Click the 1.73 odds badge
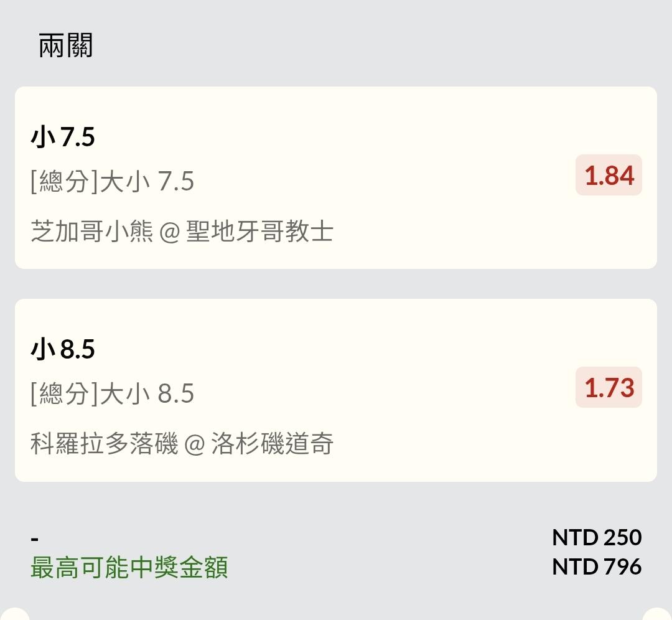 point(609,388)
